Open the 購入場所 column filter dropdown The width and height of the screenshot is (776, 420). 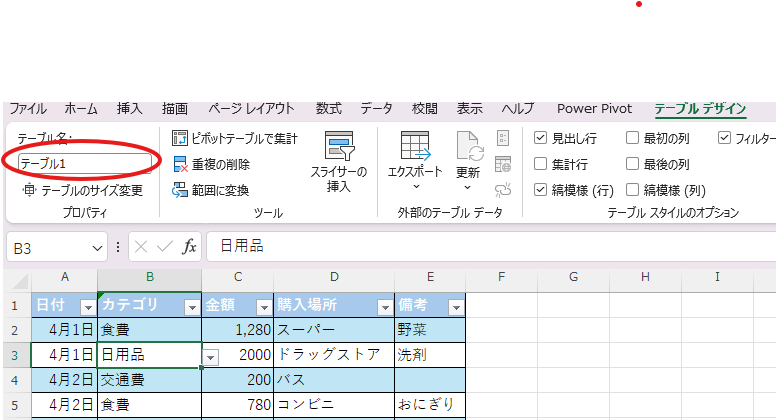point(384,307)
